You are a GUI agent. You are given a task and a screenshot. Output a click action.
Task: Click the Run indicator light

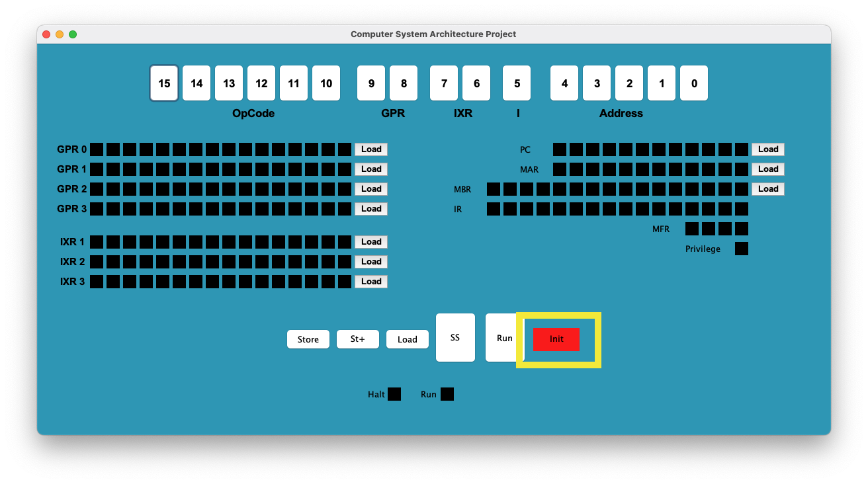tap(447, 394)
